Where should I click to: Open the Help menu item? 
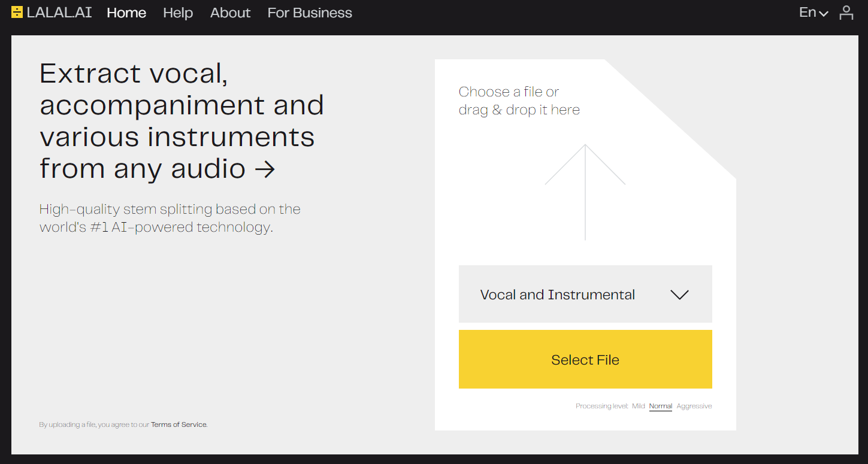pyautogui.click(x=178, y=13)
